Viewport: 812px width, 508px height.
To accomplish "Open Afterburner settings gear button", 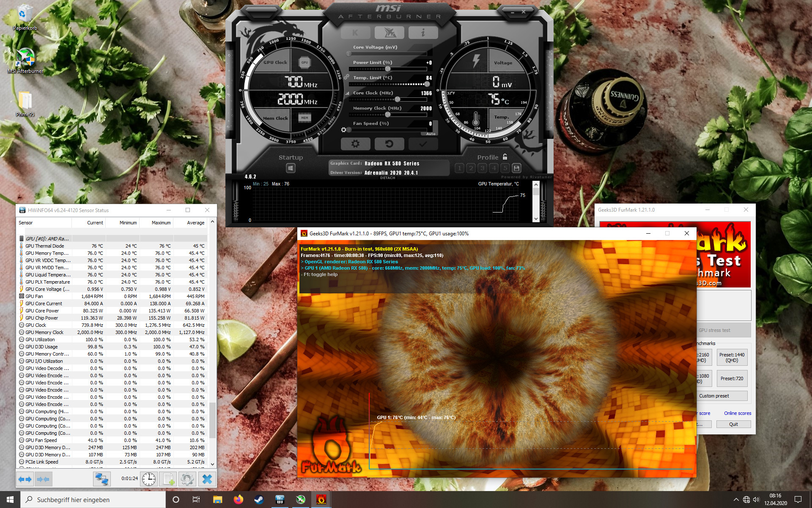I will click(x=355, y=144).
